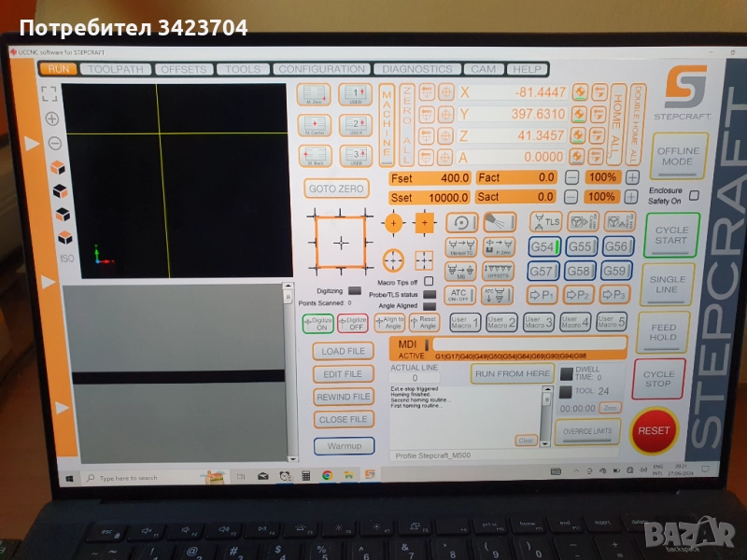The image size is (747, 560).
Task: Toggle the OFFLINE MODE button
Action: click(679, 156)
